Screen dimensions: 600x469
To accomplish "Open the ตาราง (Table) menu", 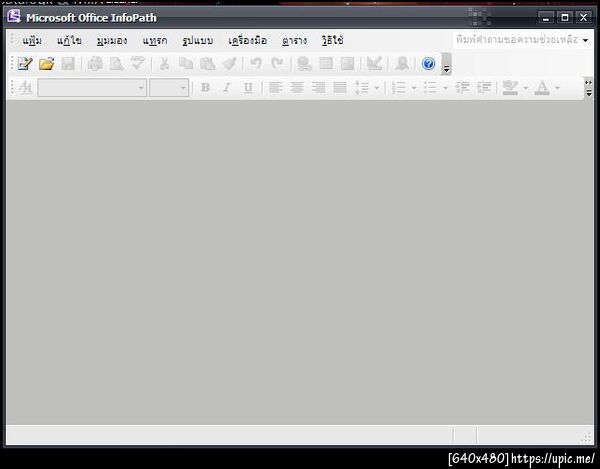I will coord(294,40).
